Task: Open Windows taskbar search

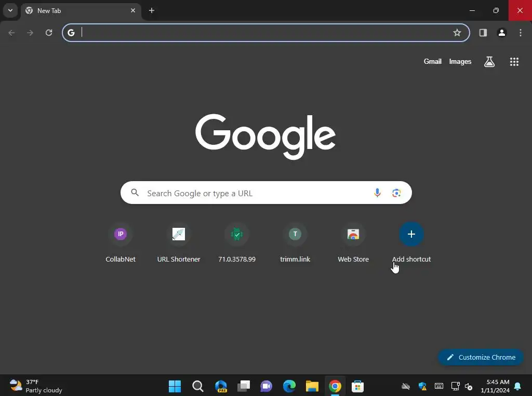Action: click(198, 386)
